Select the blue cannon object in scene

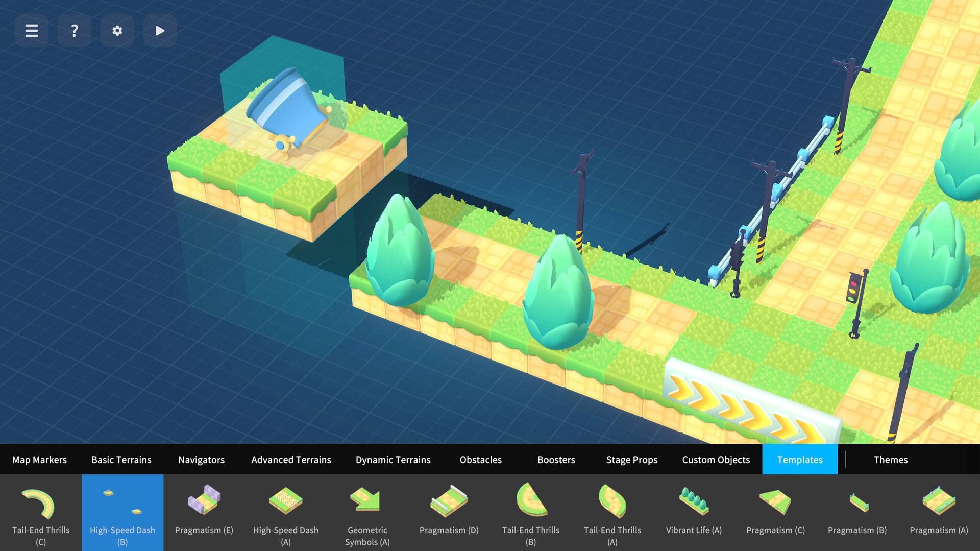point(288,110)
